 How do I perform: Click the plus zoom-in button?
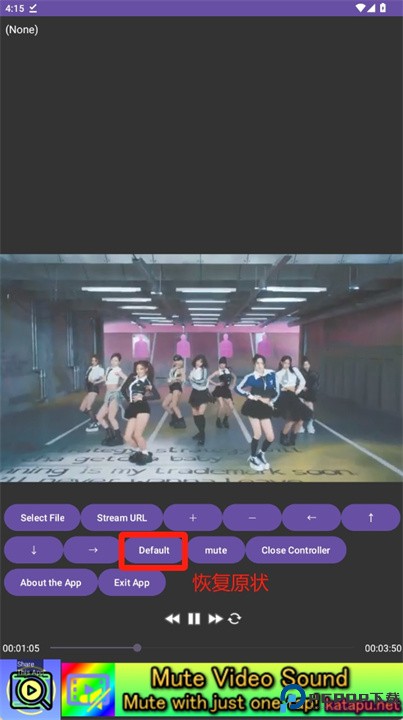(193, 518)
